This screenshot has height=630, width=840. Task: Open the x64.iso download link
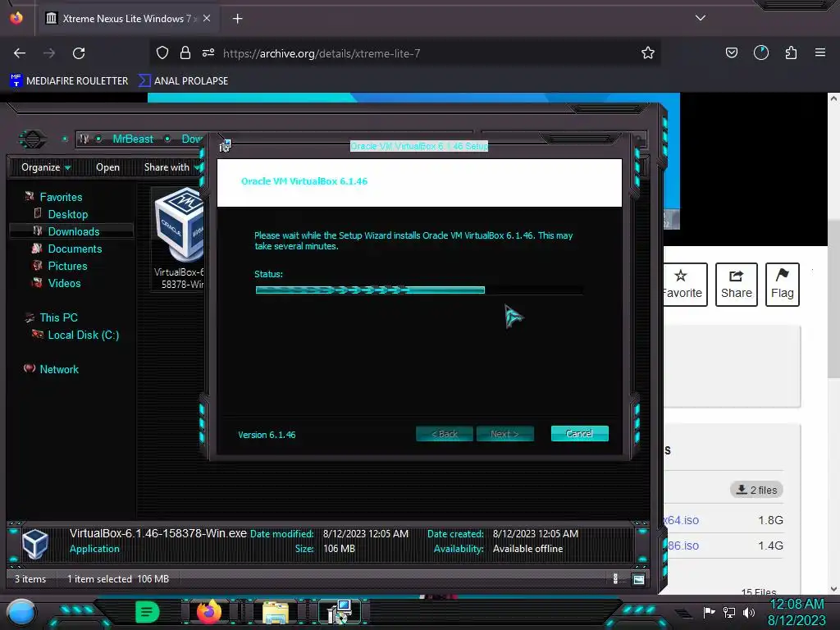(x=681, y=520)
